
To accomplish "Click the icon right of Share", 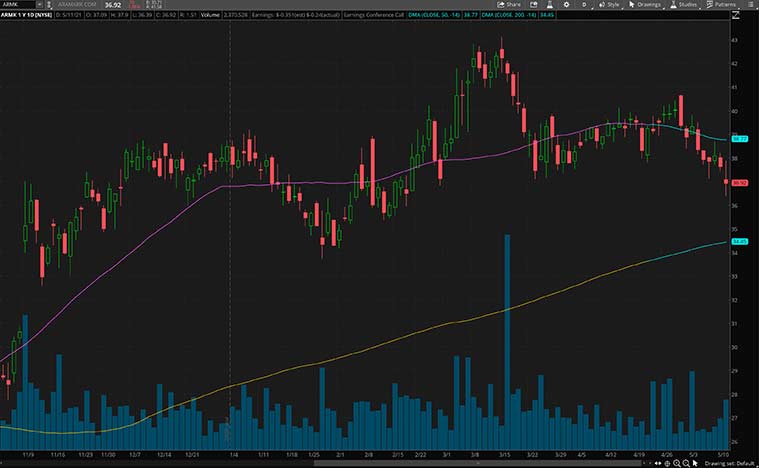I will (532, 5).
